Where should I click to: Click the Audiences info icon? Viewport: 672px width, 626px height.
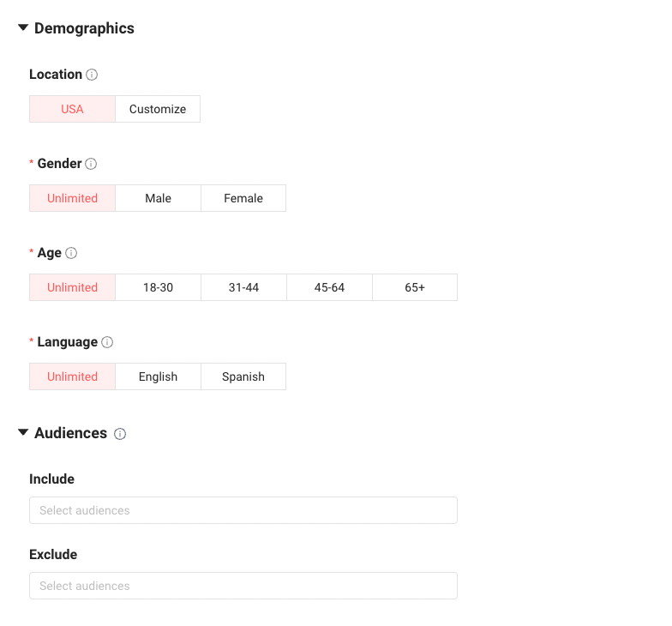pyautogui.click(x=120, y=434)
